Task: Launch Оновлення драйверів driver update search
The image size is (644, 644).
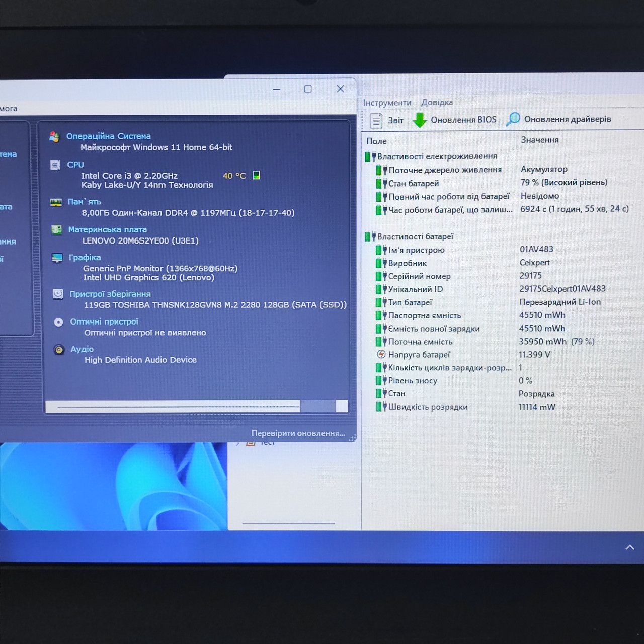Action: 559,119
